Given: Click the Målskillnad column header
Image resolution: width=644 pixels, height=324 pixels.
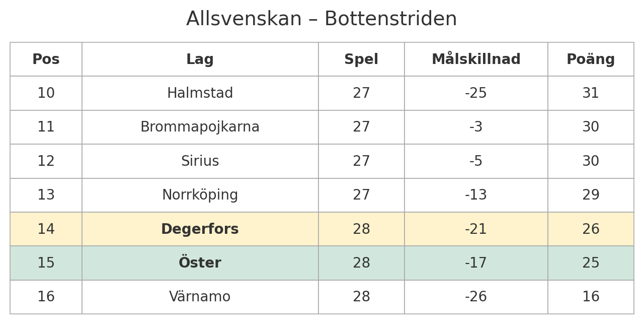Looking at the screenshot, I should click(x=476, y=59).
